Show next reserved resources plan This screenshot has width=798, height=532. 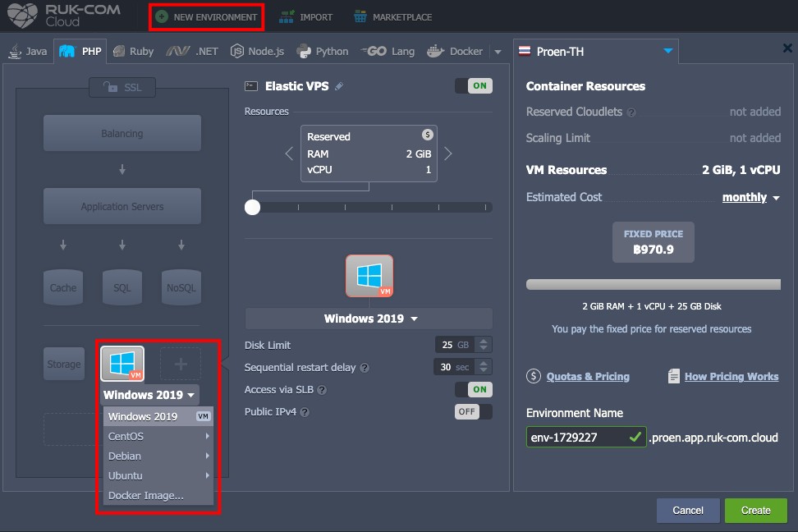[448, 154]
